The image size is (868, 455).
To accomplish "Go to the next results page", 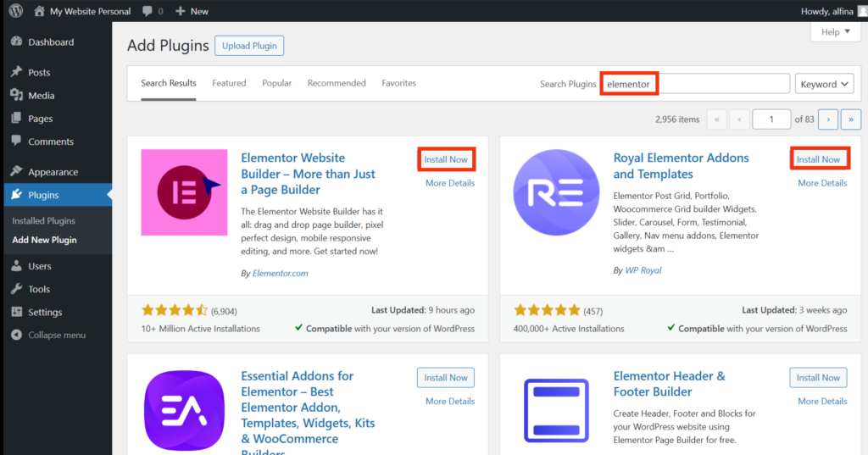I will click(x=828, y=119).
